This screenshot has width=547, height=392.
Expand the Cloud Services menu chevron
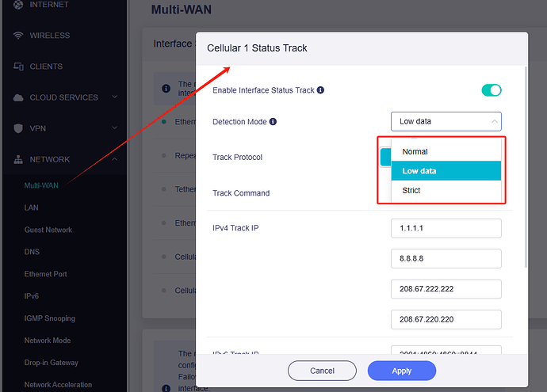pos(114,97)
